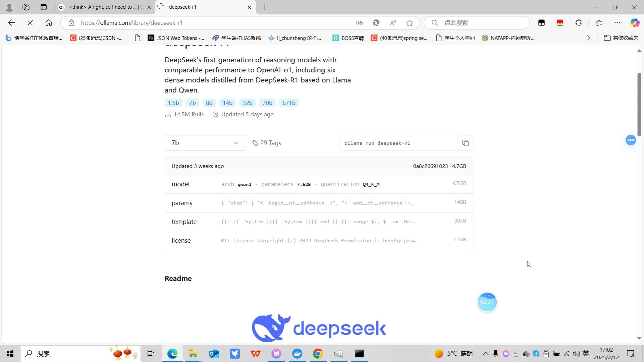Launch Docker Desktop from the taskbar
This screenshot has width=644, height=362.
coord(297,353)
